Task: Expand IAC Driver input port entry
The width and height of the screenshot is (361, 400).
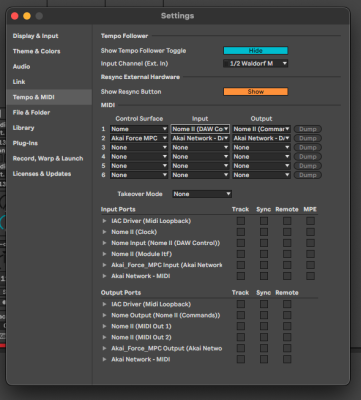Action: click(104, 221)
